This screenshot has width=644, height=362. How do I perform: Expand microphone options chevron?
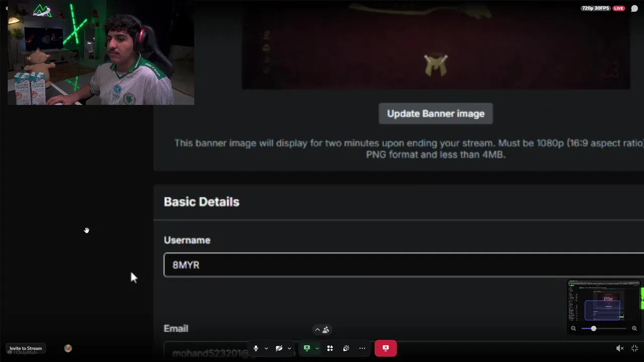[266, 348]
